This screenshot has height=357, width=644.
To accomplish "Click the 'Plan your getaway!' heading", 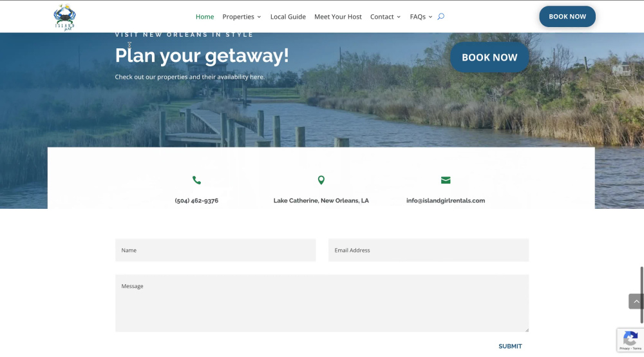I will (202, 55).
